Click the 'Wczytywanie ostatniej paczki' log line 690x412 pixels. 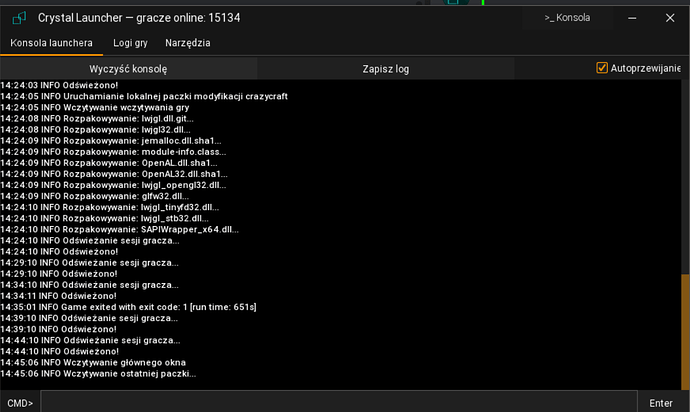98,373
